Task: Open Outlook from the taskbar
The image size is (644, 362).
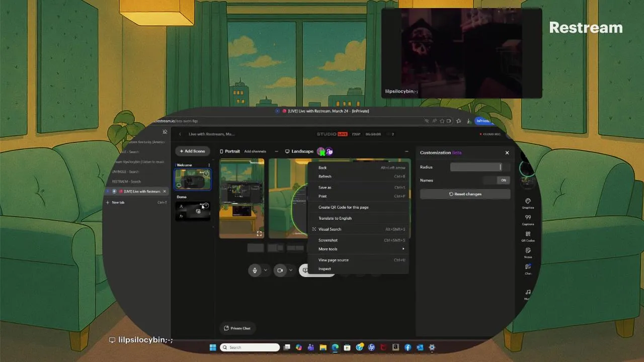Action: click(420, 347)
